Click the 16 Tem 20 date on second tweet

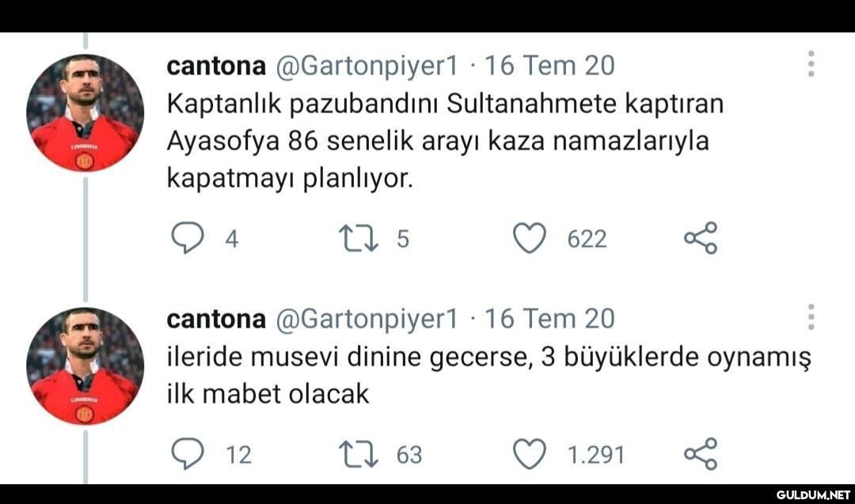point(549,318)
